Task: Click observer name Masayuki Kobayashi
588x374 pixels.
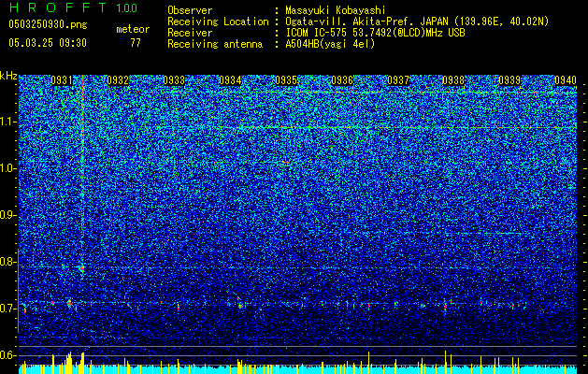Action: pyautogui.click(x=336, y=10)
